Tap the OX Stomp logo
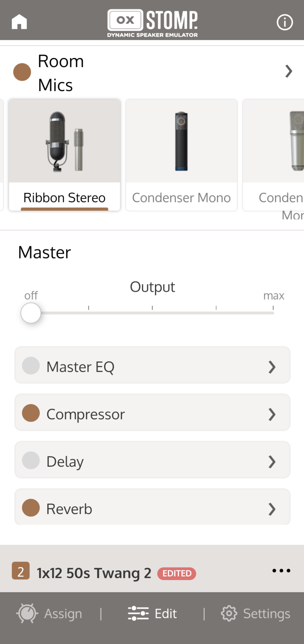Image resolution: width=304 pixels, height=644 pixels. [x=152, y=23]
